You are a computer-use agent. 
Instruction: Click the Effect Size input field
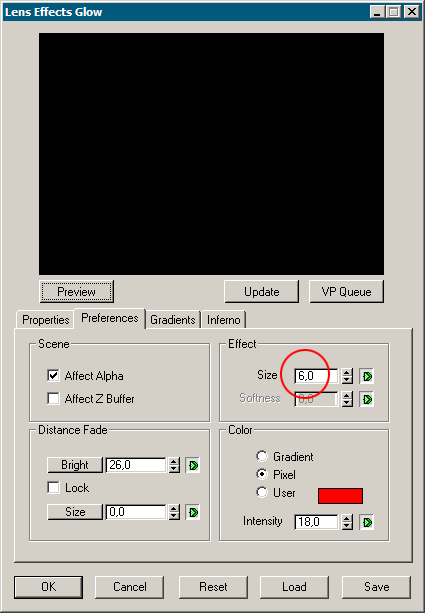coord(317,376)
